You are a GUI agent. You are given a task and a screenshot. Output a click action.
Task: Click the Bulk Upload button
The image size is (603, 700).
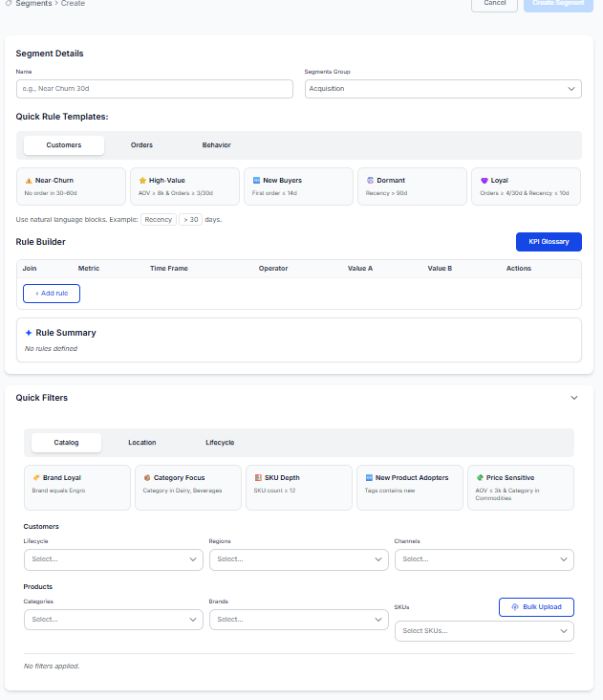[x=536, y=607]
